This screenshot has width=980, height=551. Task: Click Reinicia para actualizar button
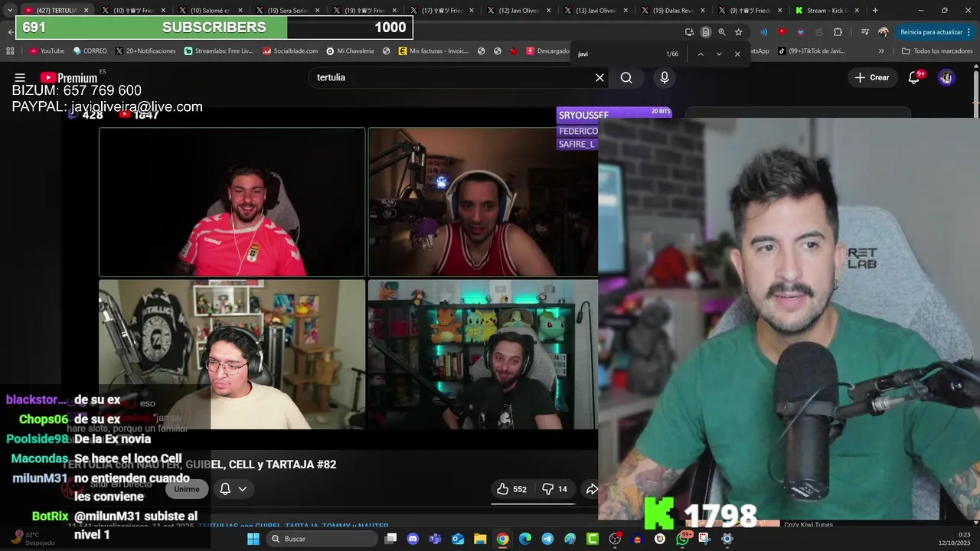click(x=931, y=32)
